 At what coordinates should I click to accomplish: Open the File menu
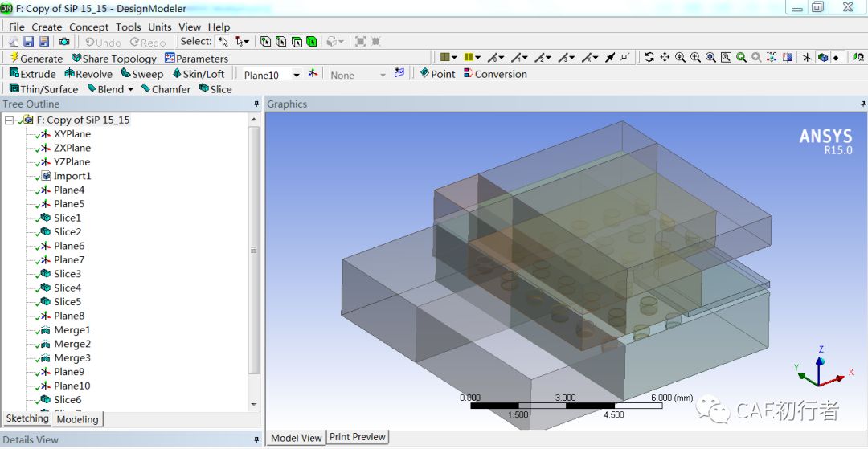[17, 27]
